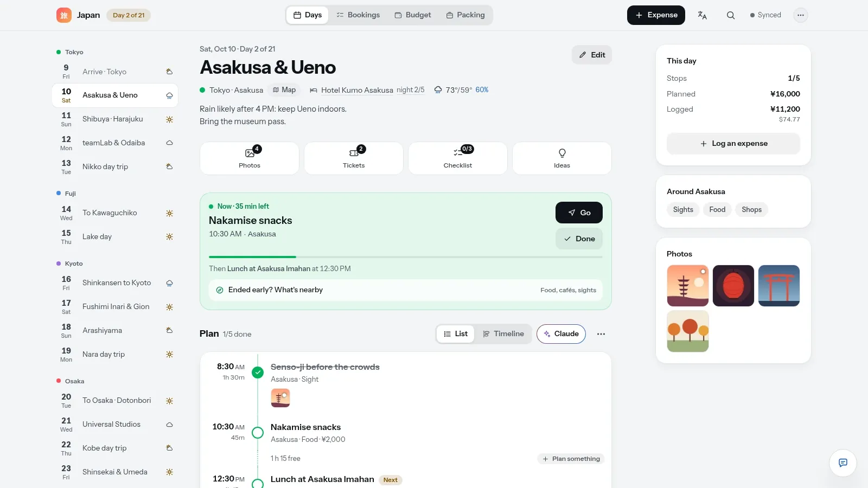Open Ideas lightbulb card
Viewport: 868px width, 488px height.
coord(562,158)
